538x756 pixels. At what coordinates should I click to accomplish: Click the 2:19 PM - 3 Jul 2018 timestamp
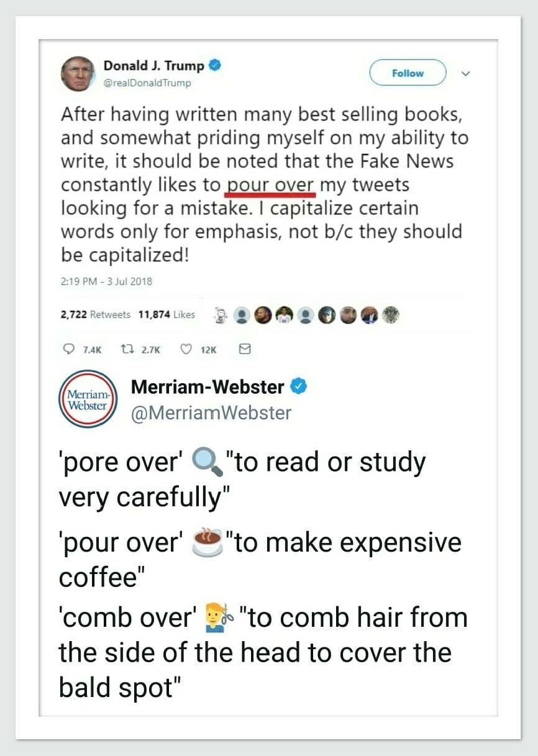tap(106, 281)
